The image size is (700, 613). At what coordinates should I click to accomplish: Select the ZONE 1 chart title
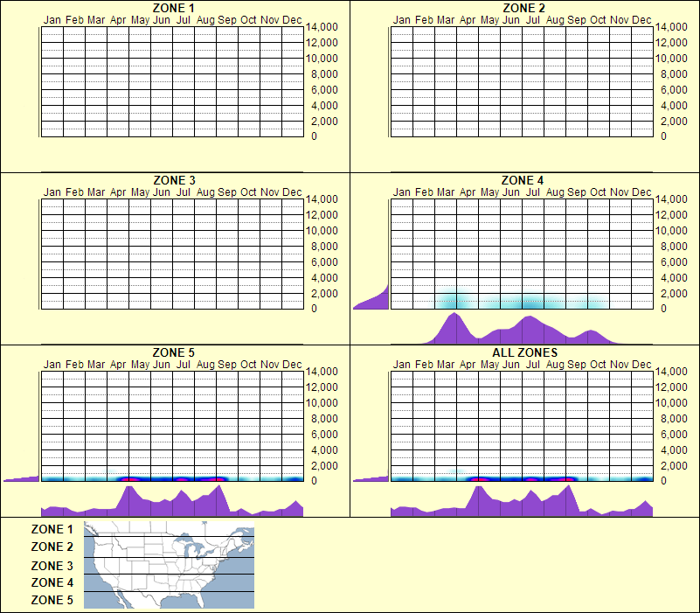pos(172,8)
